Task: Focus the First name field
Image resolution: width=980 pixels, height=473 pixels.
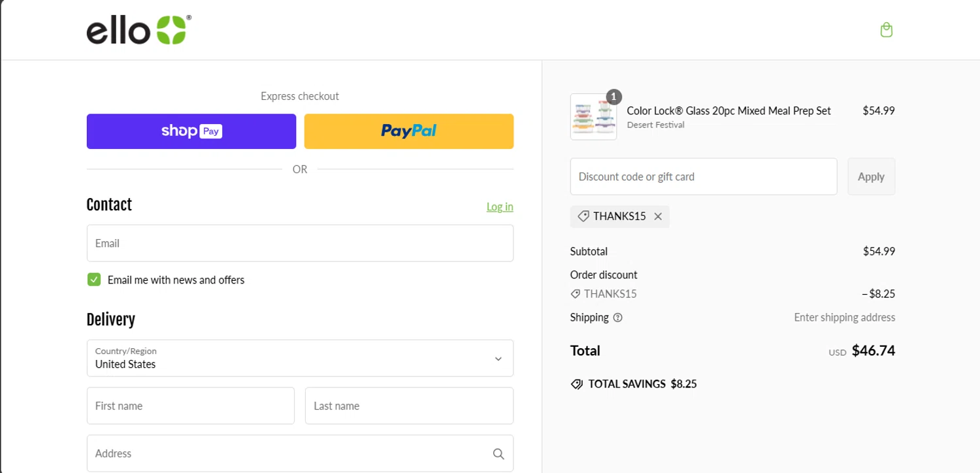Action: coord(191,406)
